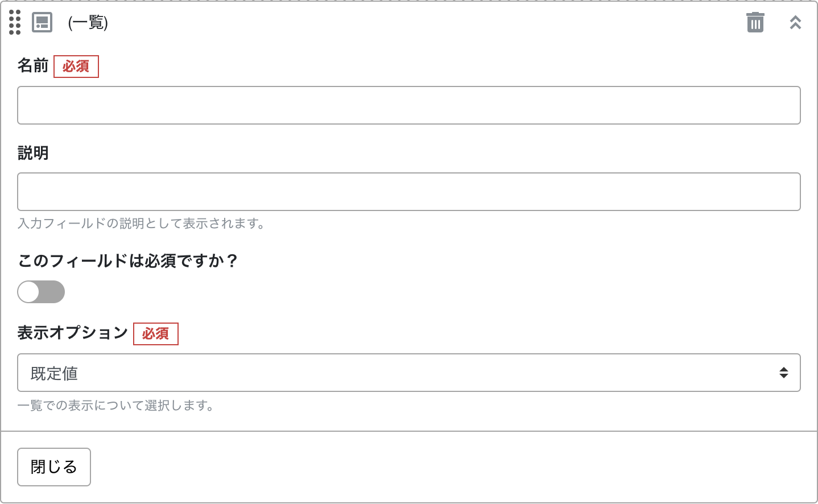Grab the six-dot drag handle icon
This screenshot has height=504, width=818.
15,22
